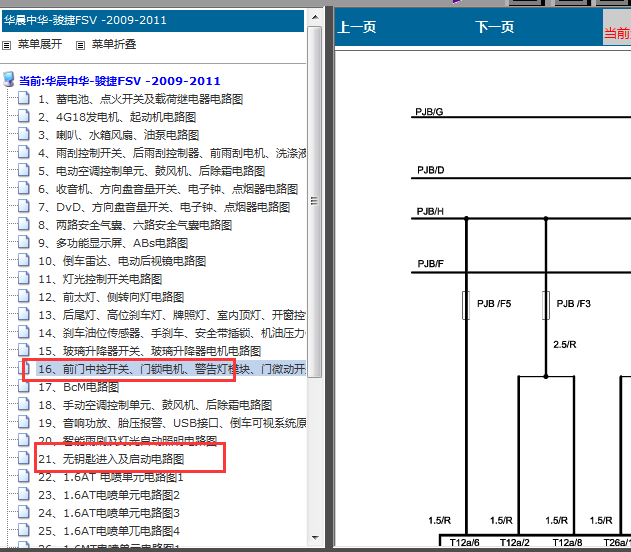Click the page icon beside item 15
Image resolution: width=631 pixels, height=552 pixels.
[x=24, y=350]
